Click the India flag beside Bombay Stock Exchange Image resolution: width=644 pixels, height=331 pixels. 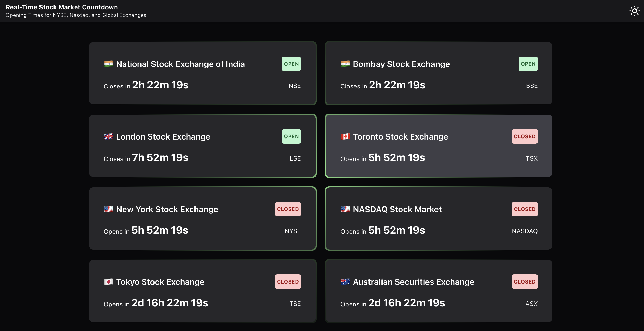click(x=345, y=64)
